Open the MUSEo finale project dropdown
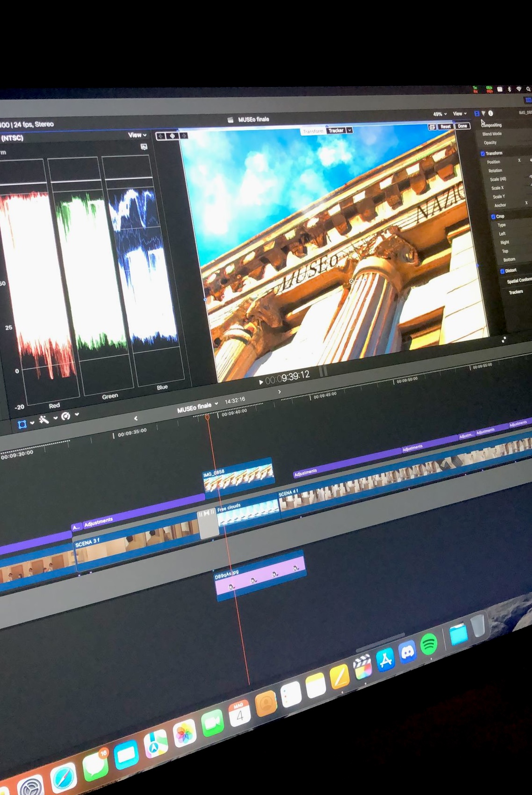532x795 pixels. (x=197, y=407)
